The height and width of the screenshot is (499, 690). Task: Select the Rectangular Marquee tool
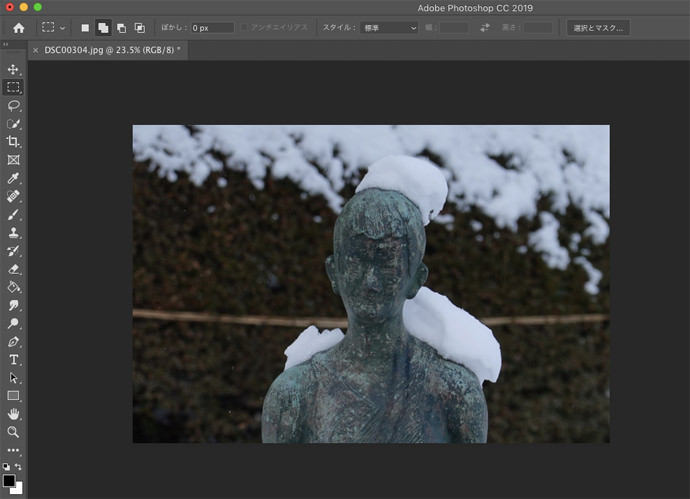[13, 87]
